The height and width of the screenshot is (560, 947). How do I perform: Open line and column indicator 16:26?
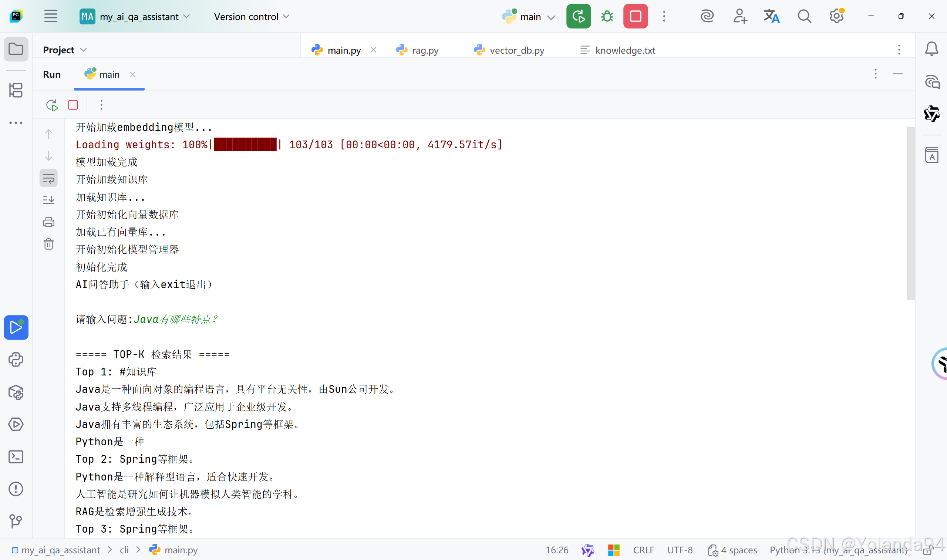tap(557, 550)
